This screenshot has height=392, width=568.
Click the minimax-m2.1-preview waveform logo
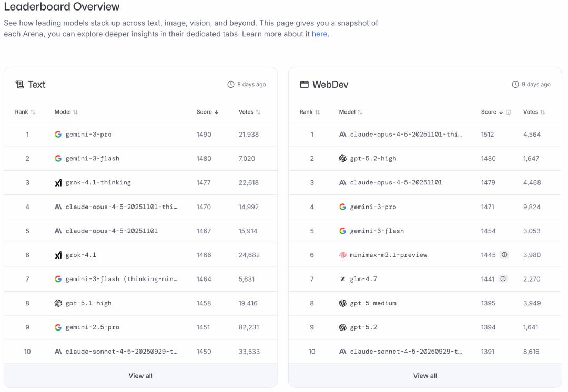click(x=343, y=255)
